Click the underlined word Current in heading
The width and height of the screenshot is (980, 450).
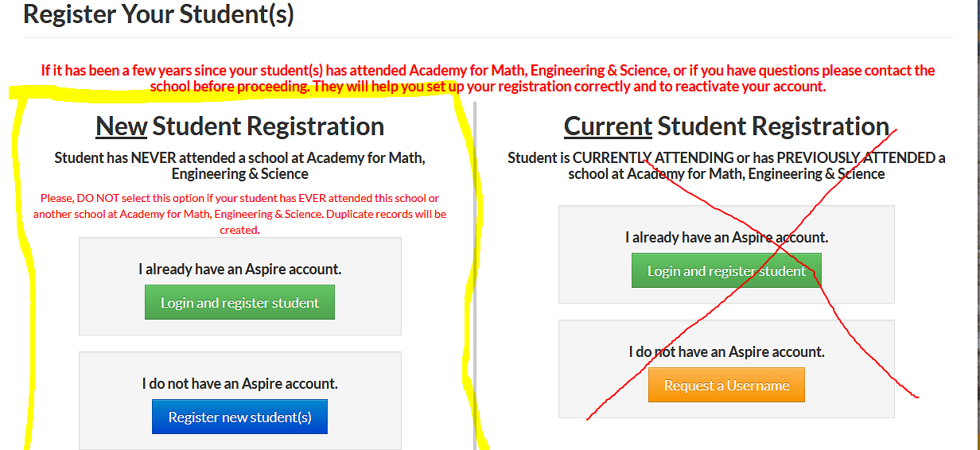pyautogui.click(x=608, y=126)
